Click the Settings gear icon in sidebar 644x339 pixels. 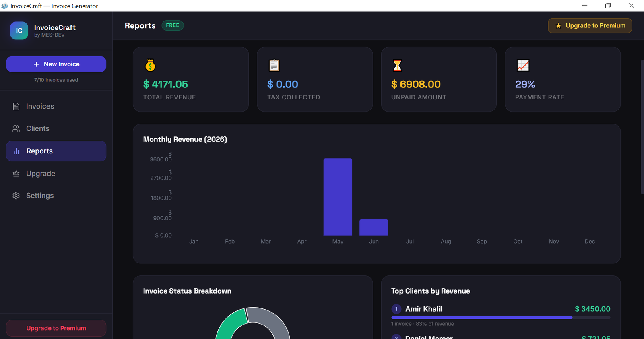(x=16, y=196)
